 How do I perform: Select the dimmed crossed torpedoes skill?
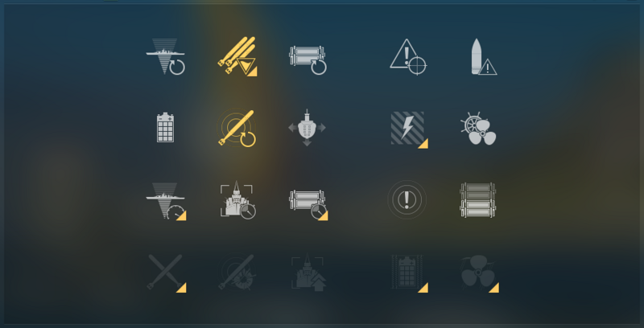167,273
